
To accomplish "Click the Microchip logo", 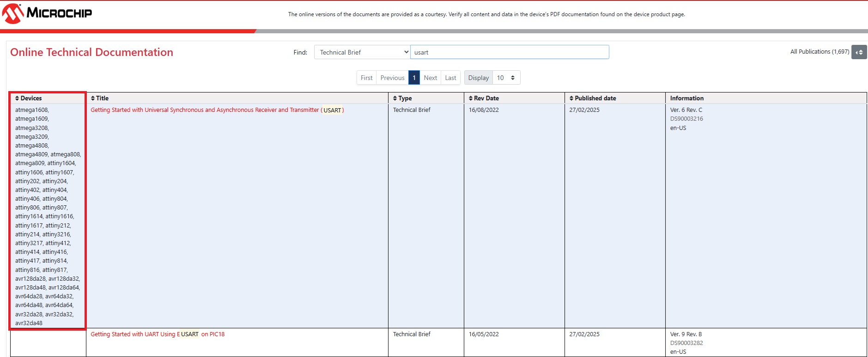I will 47,13.
